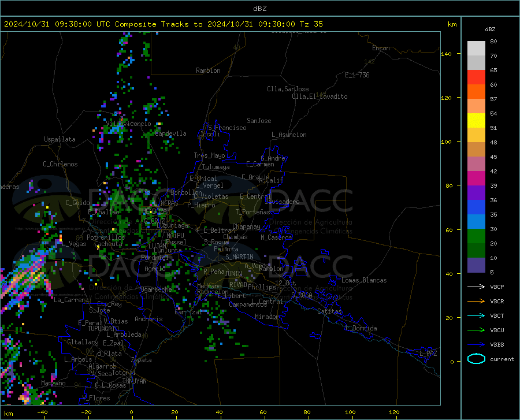Click the C_Chilenos map label
This screenshot has height=420, width=520.
click(60, 164)
